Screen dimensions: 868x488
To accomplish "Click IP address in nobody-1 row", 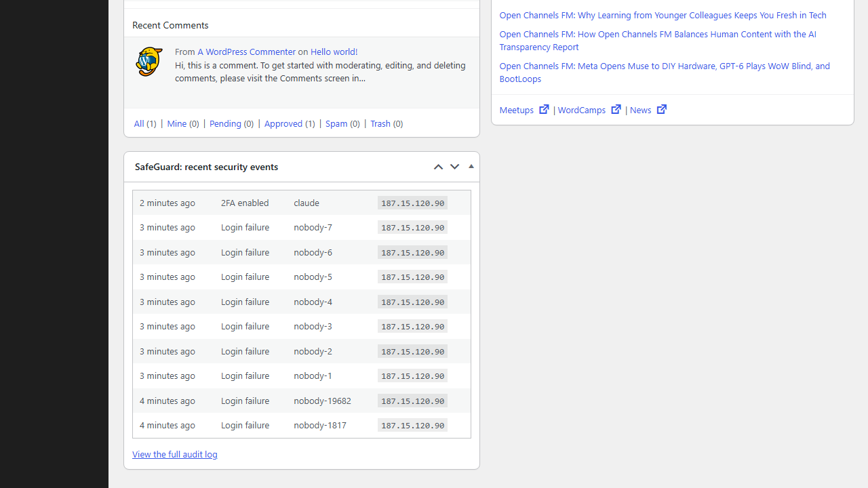I will (x=412, y=375).
